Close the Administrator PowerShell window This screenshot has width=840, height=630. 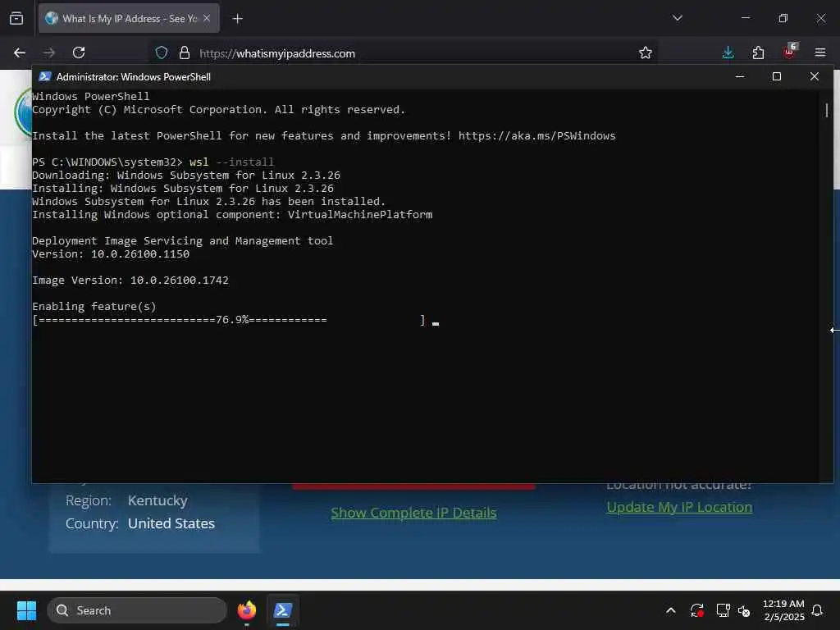pos(814,76)
